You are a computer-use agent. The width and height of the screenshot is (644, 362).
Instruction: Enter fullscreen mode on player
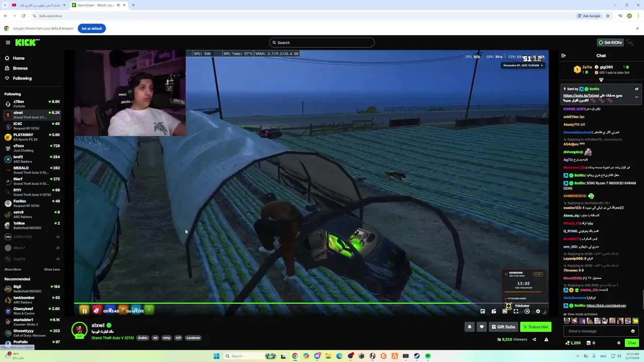pos(516,311)
